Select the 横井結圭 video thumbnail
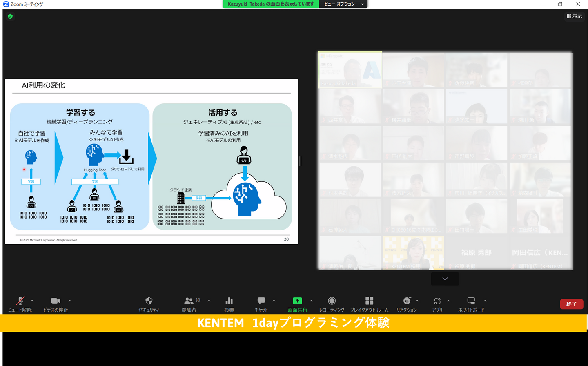The image size is (588, 366). [414, 107]
